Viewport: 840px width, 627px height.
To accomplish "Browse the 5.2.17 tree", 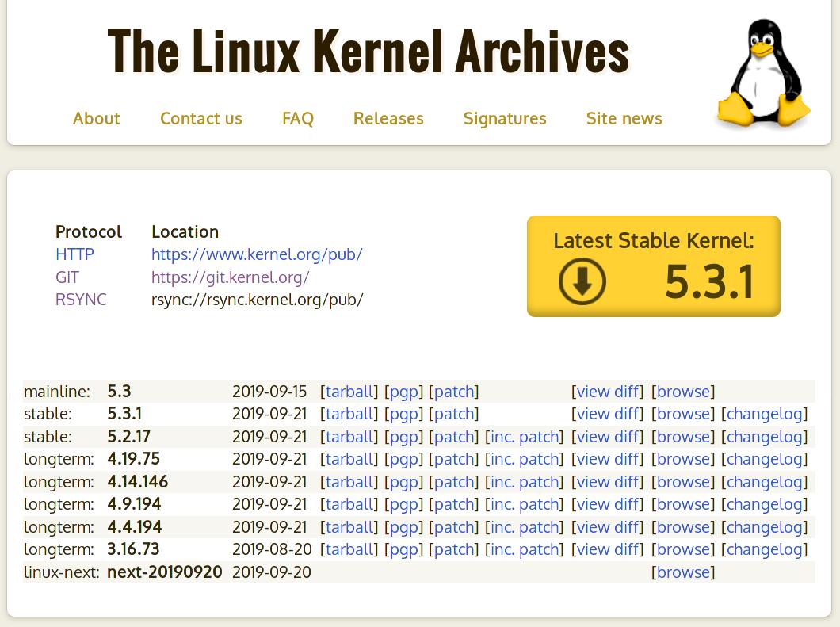I will pyautogui.click(x=683, y=437).
